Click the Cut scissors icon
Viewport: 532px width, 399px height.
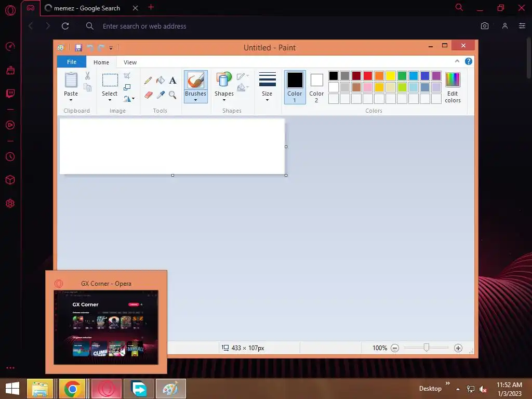(x=87, y=75)
